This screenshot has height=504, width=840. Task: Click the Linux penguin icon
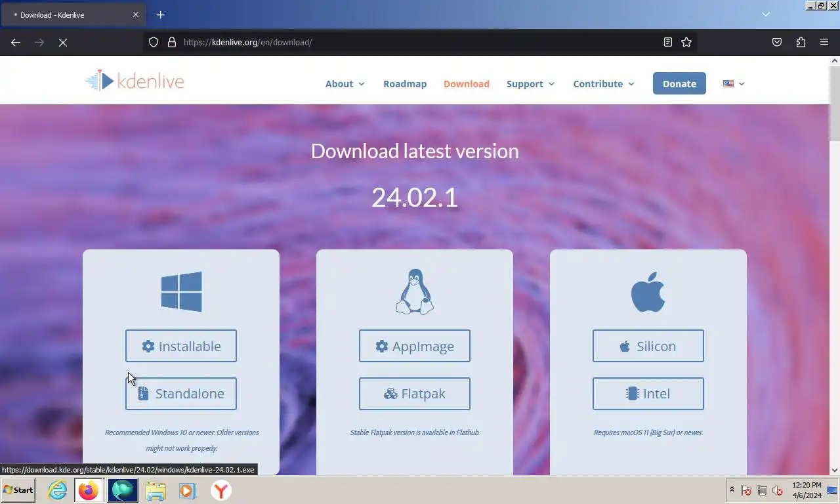point(415,291)
